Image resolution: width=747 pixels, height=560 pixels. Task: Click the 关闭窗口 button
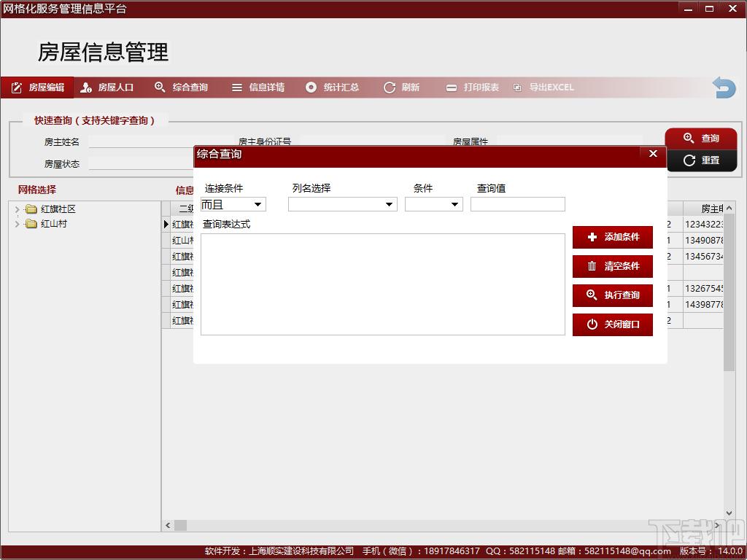[x=612, y=324]
